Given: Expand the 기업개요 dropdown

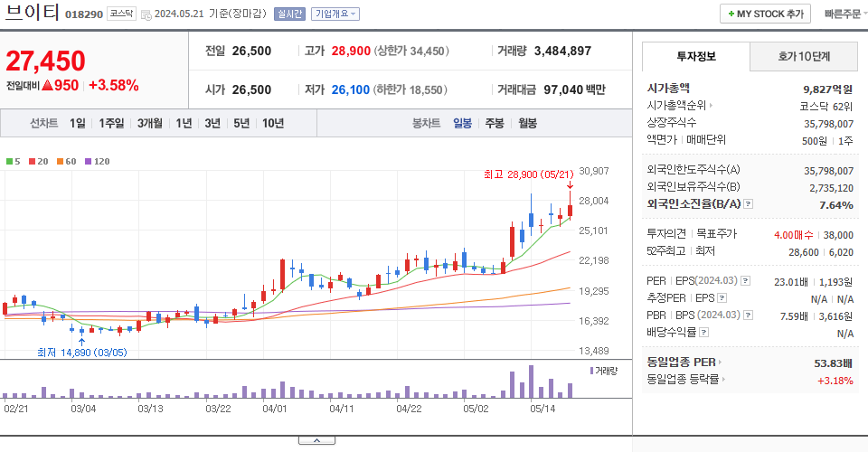Looking at the screenshot, I should click(x=335, y=14).
